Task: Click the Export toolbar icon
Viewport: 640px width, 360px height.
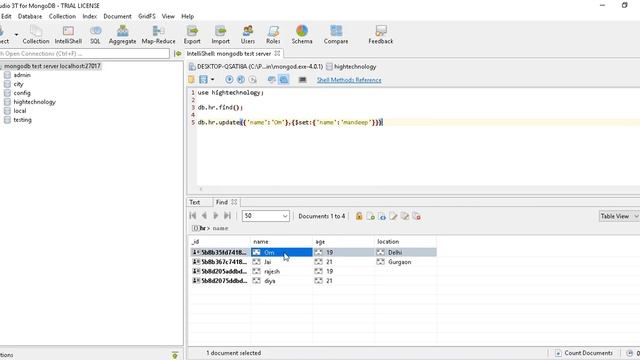Action: (192, 34)
